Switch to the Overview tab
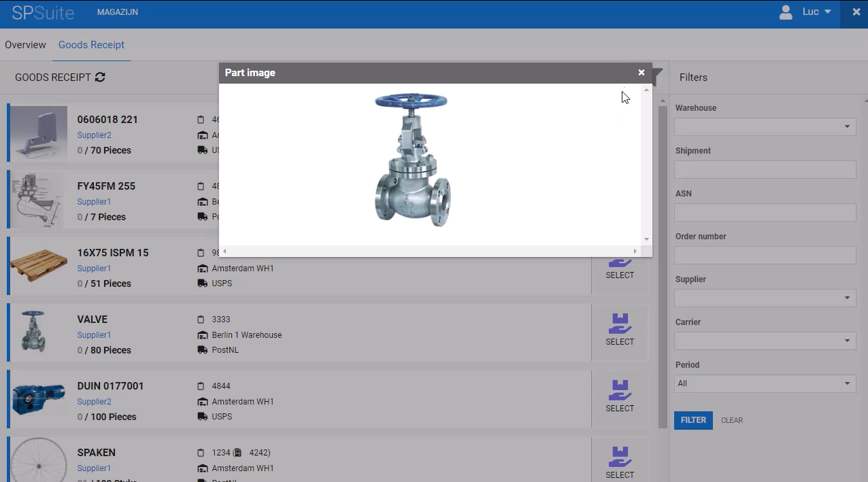 25,45
